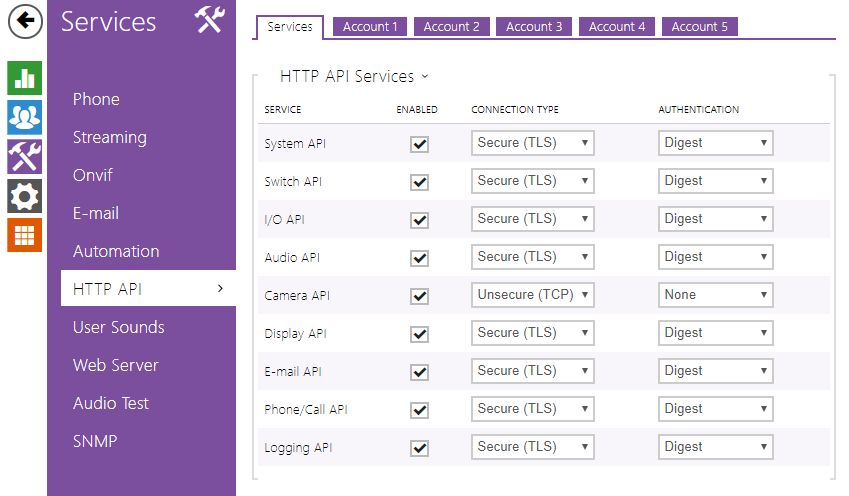This screenshot has width=849, height=496.
Task: Open the green Status chart icon
Action: pyautogui.click(x=24, y=78)
